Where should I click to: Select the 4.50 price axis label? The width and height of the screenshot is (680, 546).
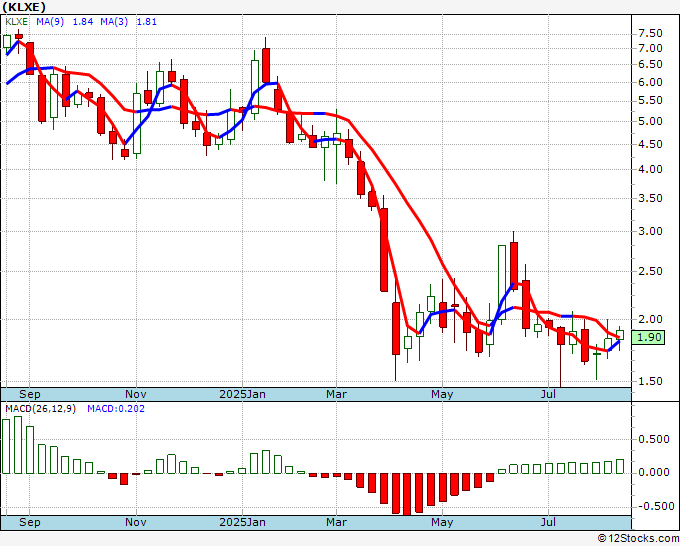click(x=651, y=144)
